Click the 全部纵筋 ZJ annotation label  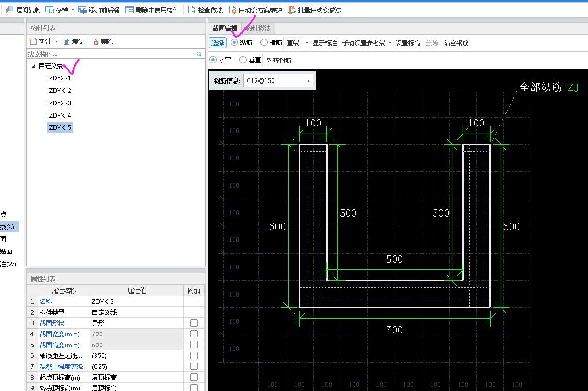tap(549, 87)
